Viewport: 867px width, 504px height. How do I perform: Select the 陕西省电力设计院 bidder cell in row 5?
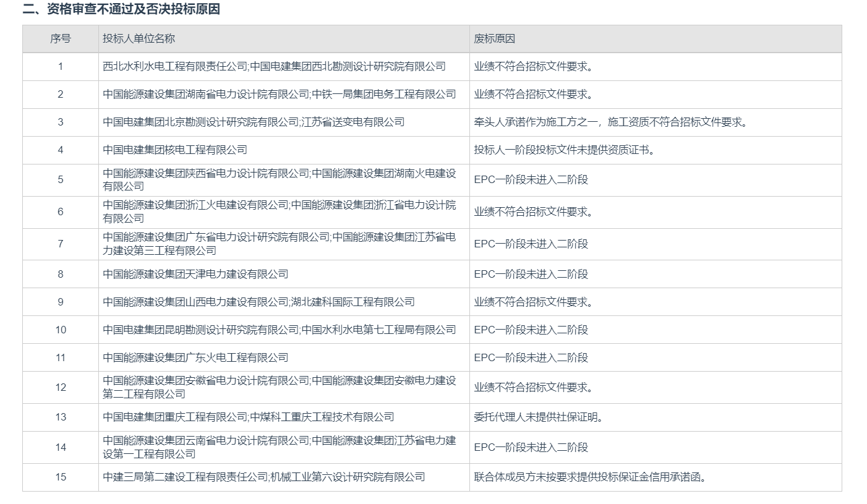point(279,180)
